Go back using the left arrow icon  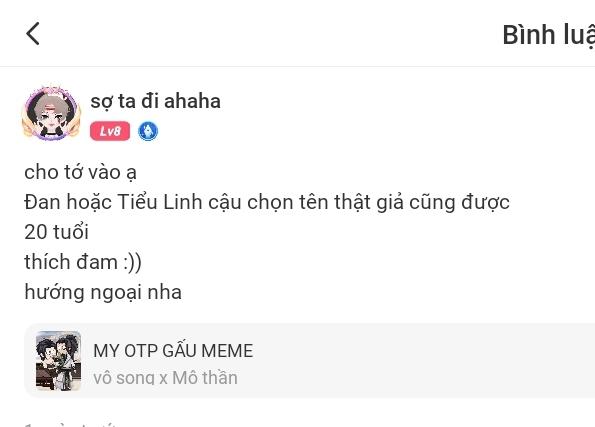tap(33, 33)
